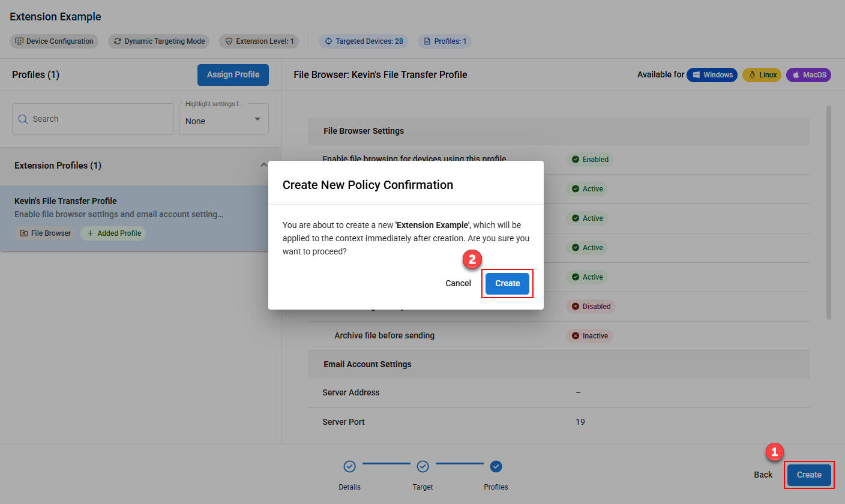Click the File Browser: Kevin's File Transfer Profile heading
This screenshot has width=845, height=504.
(x=380, y=75)
